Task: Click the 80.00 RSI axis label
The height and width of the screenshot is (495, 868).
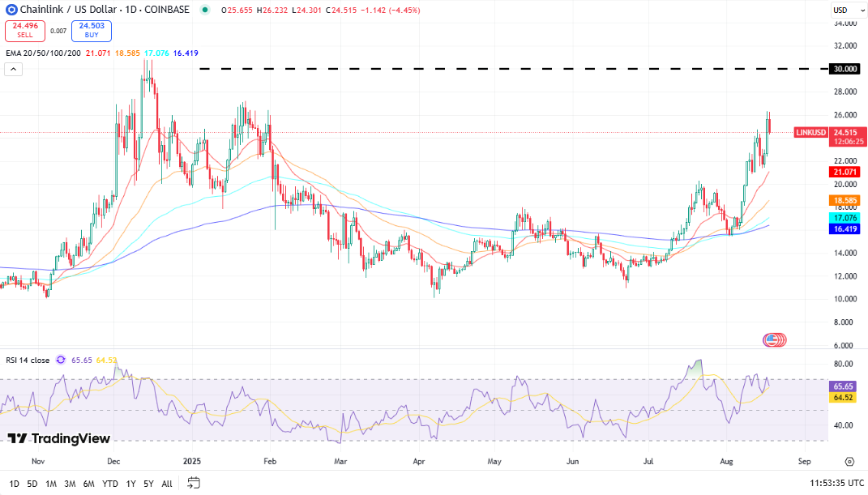Action: coord(844,364)
